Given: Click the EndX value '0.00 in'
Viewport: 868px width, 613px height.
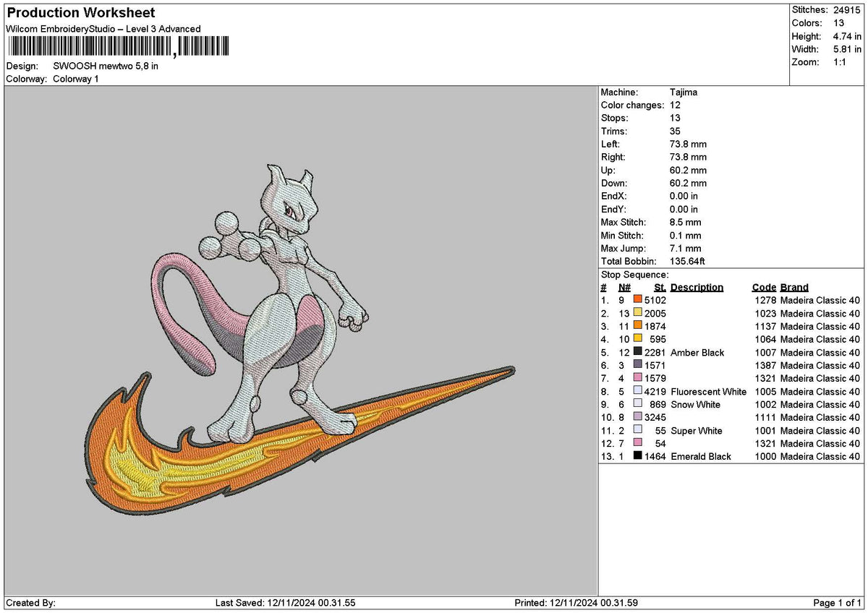Looking at the screenshot, I should [x=684, y=197].
